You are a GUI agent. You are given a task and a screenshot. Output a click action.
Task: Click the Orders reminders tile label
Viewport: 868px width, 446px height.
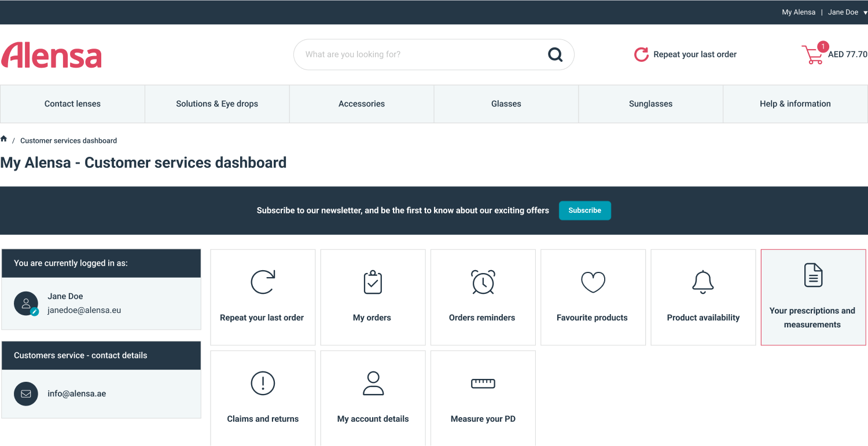coord(482,318)
